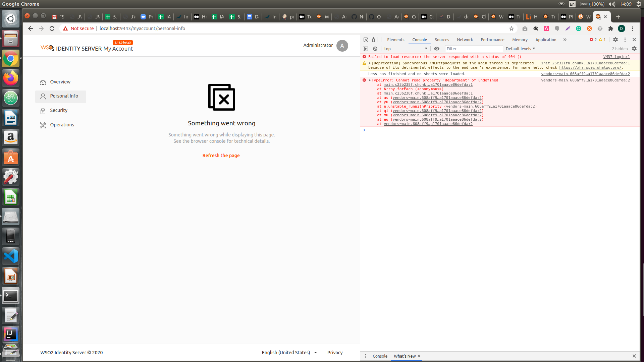Reload the page with refresh icon

(x=52, y=28)
